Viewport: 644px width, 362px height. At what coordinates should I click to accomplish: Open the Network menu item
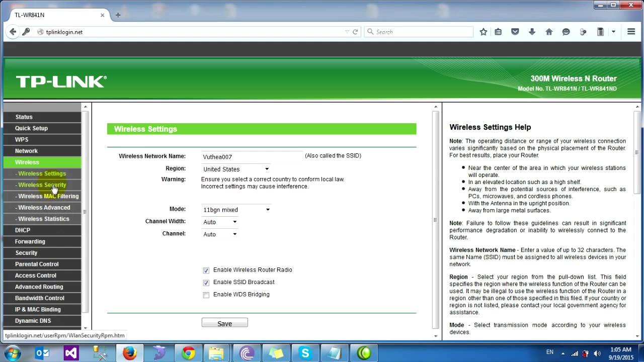click(x=42, y=151)
